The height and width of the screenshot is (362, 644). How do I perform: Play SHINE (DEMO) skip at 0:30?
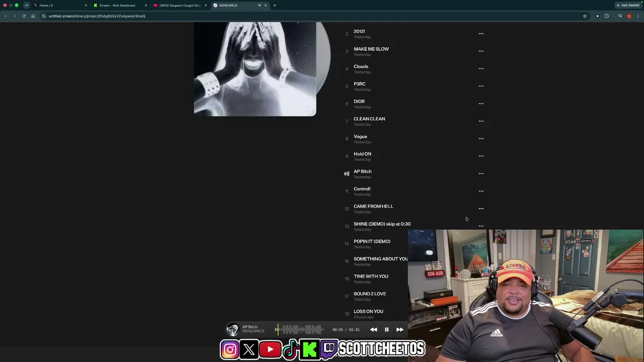(382, 224)
